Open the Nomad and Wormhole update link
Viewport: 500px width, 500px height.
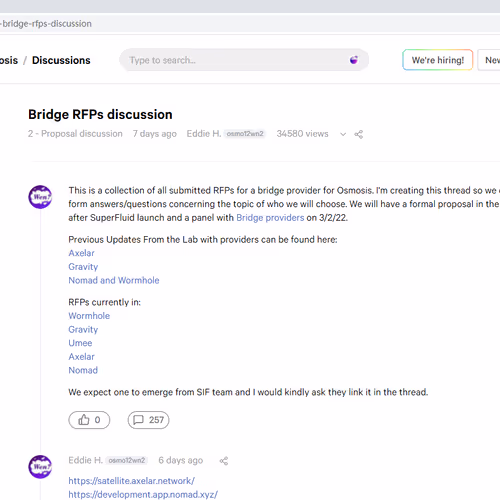coord(114,280)
